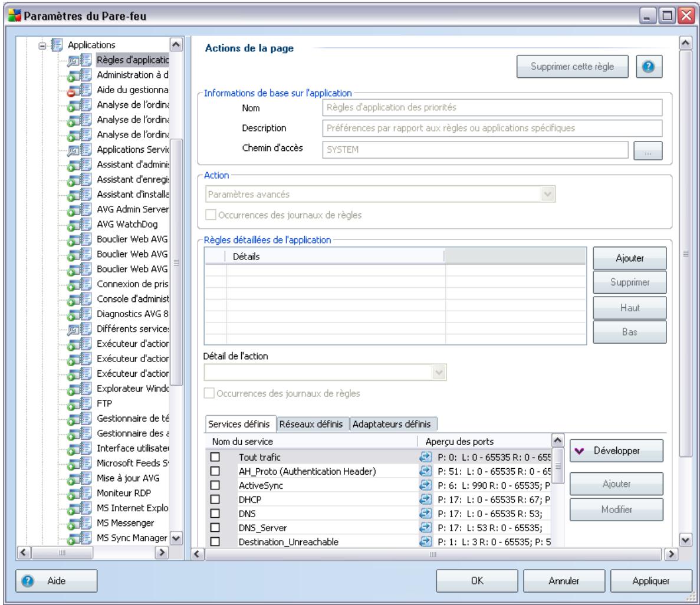Viewport: 700px width, 605px height.
Task: Click the icon beside Moniteur RDP
Action: pos(80,493)
